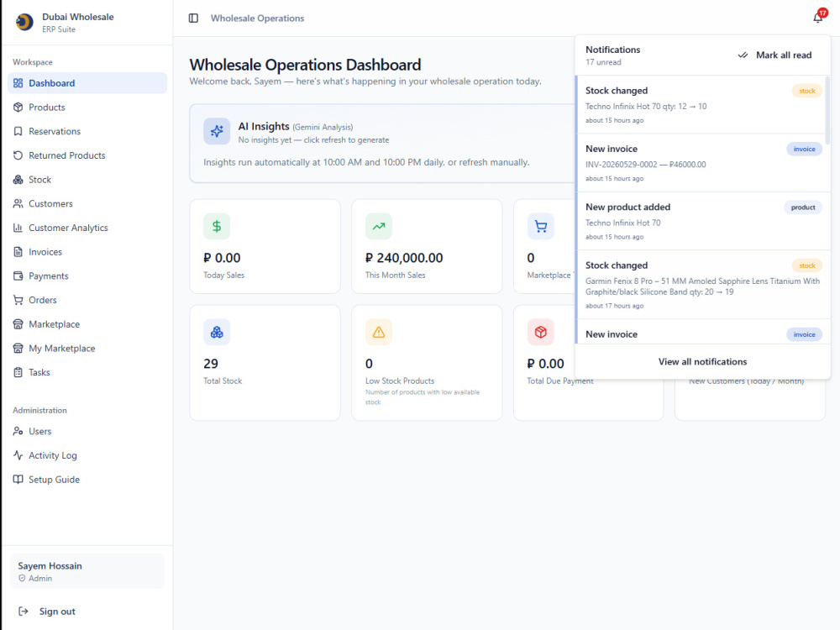Click the Invoices document icon
Image resolution: width=840 pixels, height=630 pixels.
[18, 252]
